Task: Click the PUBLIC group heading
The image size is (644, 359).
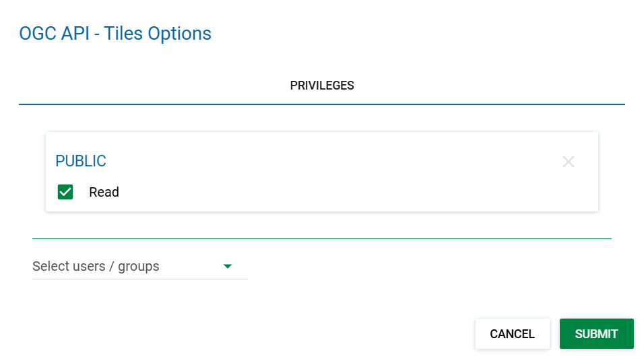Action: (x=81, y=161)
